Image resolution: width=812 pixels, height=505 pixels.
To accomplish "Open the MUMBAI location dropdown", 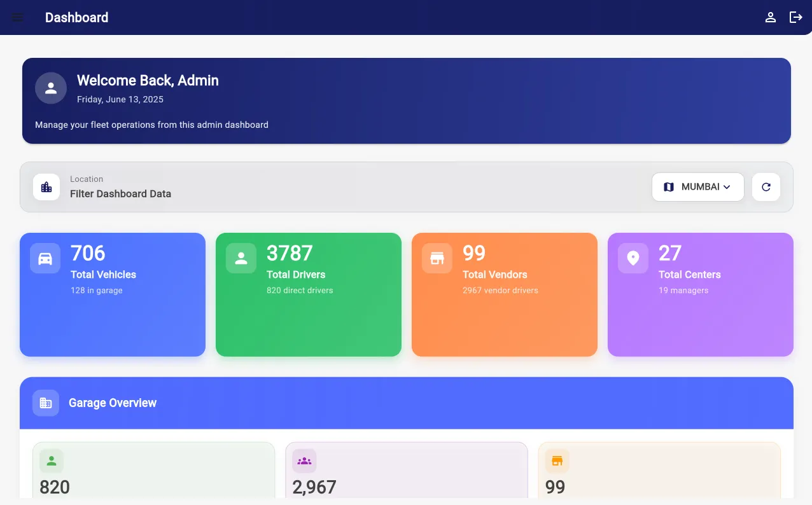I will pyautogui.click(x=697, y=187).
